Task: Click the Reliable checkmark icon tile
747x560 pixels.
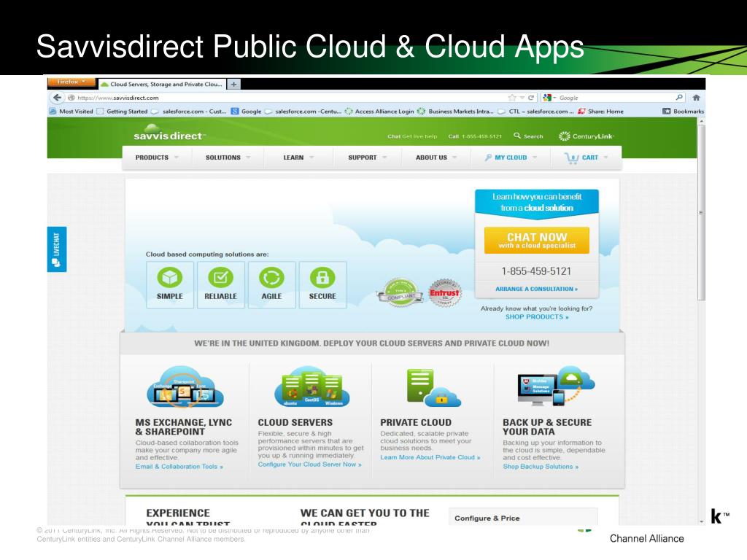Action: coord(220,285)
